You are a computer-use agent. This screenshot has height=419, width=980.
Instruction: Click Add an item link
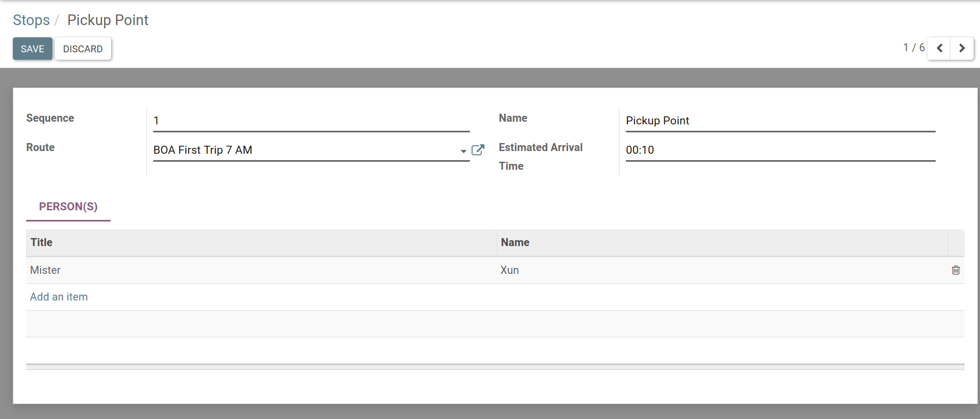(59, 297)
